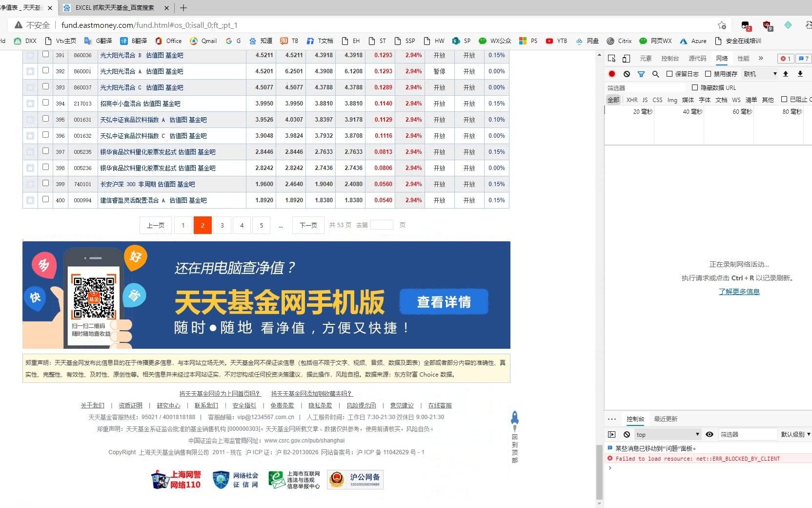Check the box for fund row 394
812x508 pixels.
(45, 103)
